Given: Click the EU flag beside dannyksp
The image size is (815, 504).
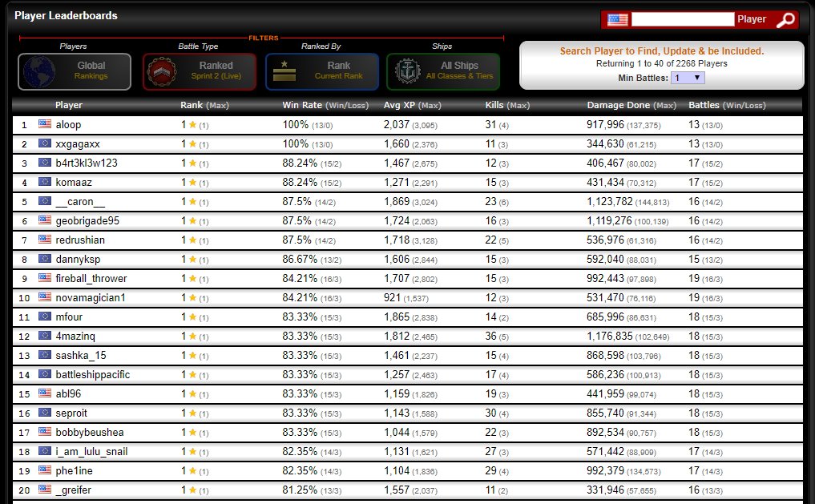Looking at the screenshot, I should point(45,259).
